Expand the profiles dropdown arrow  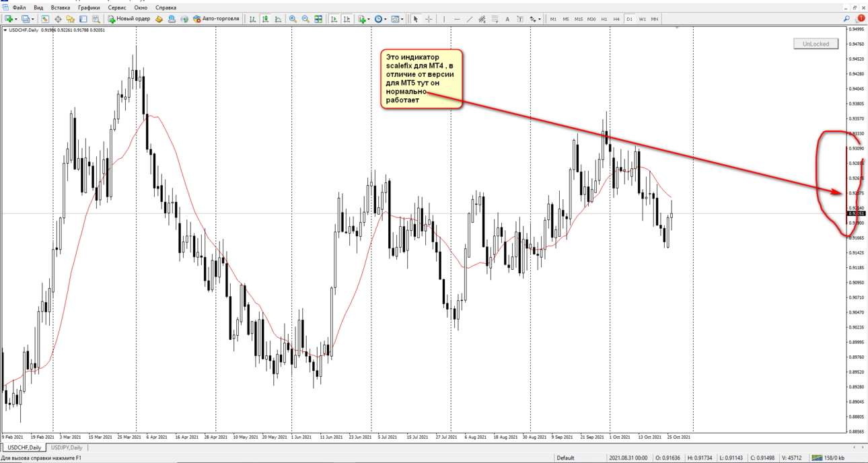click(32, 19)
